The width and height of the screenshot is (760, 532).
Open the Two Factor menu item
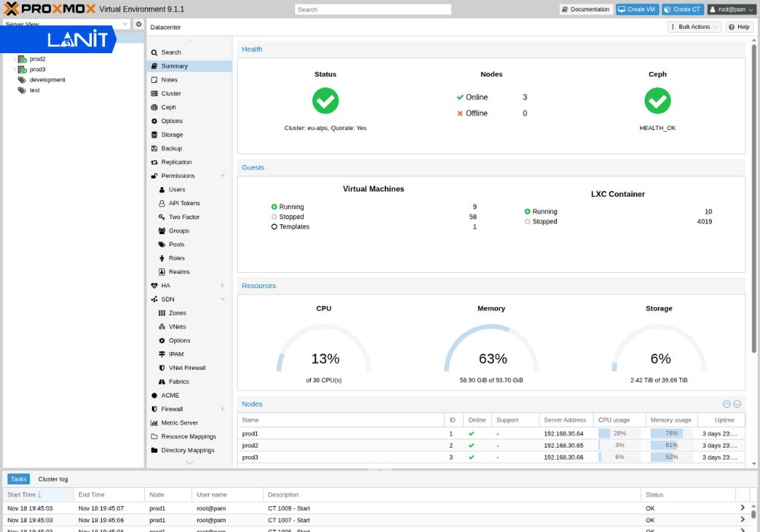(184, 217)
